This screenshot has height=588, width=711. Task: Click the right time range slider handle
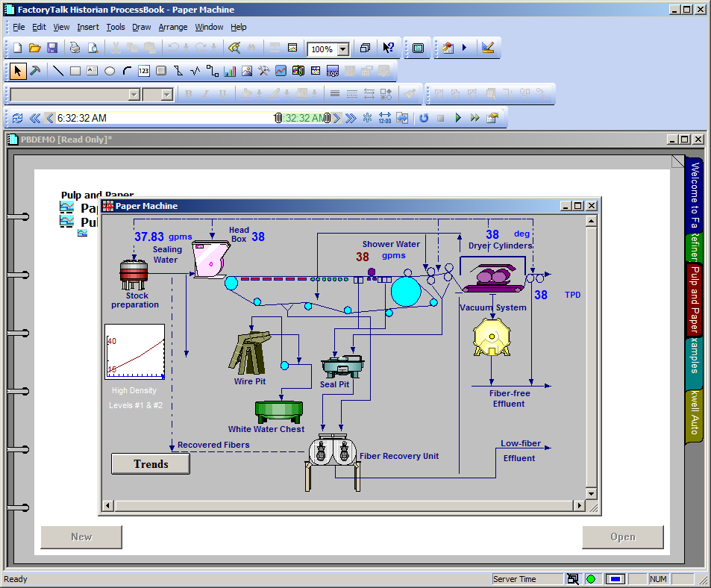(x=327, y=118)
